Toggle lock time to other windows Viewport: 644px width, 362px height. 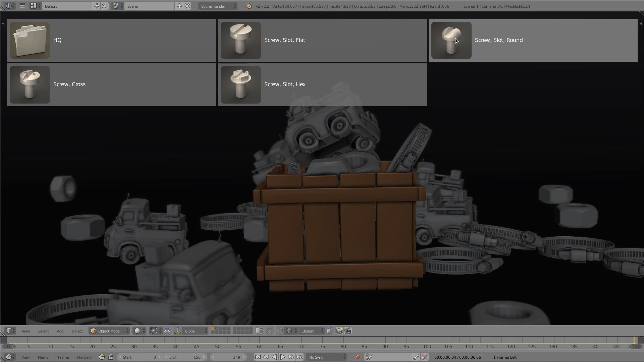coord(111,357)
